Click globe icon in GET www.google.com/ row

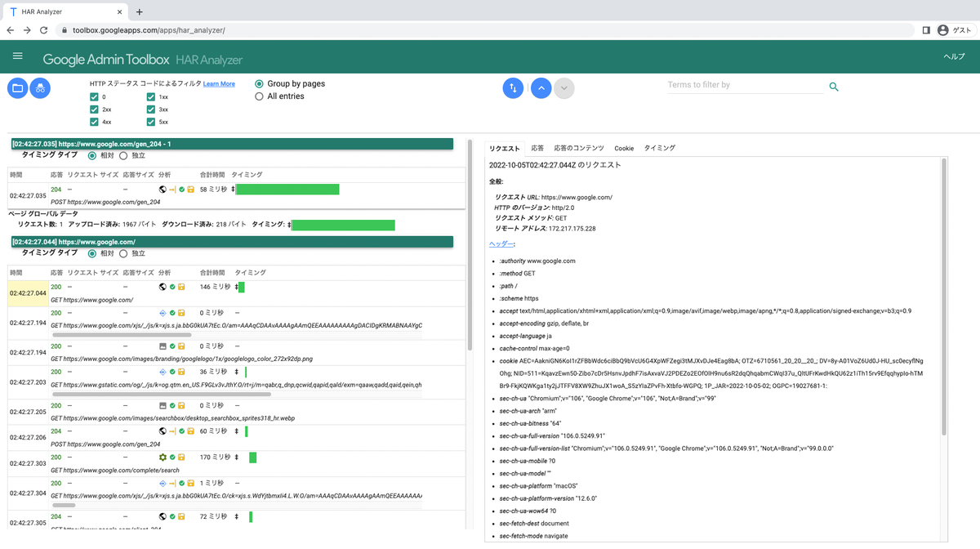coord(163,287)
